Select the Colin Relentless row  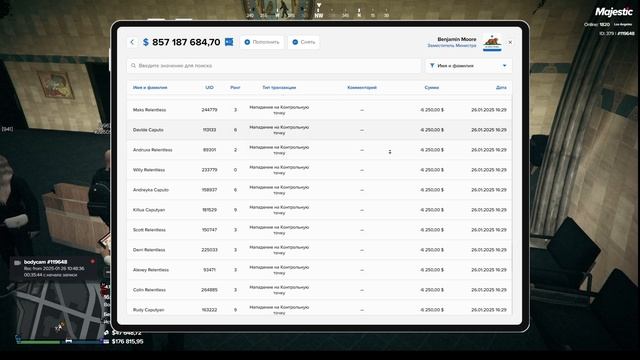(319, 290)
